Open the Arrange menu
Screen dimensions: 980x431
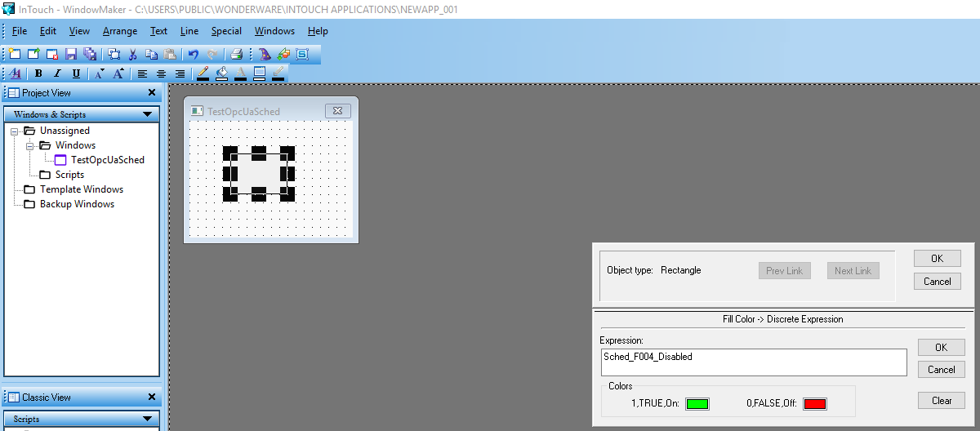[x=119, y=31]
